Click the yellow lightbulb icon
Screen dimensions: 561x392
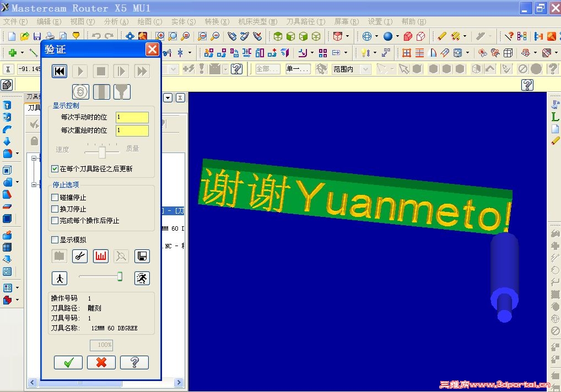tap(365, 53)
